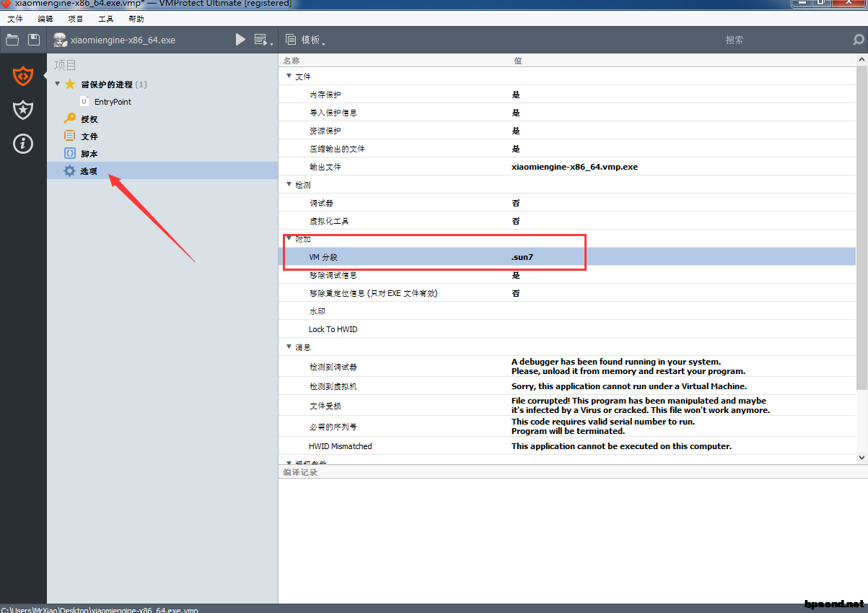Screen dimensions: 868x613
Task: Open the 编辑 menu
Action: point(45,19)
